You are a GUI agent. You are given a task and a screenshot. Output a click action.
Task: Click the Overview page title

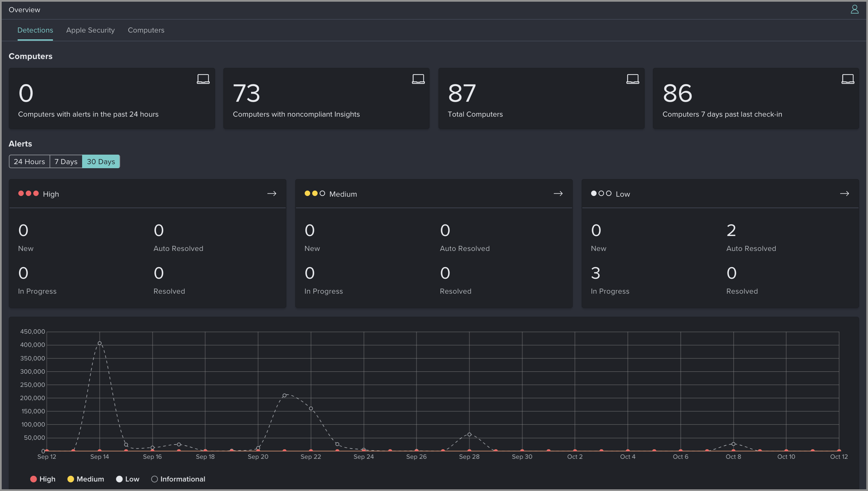point(24,10)
